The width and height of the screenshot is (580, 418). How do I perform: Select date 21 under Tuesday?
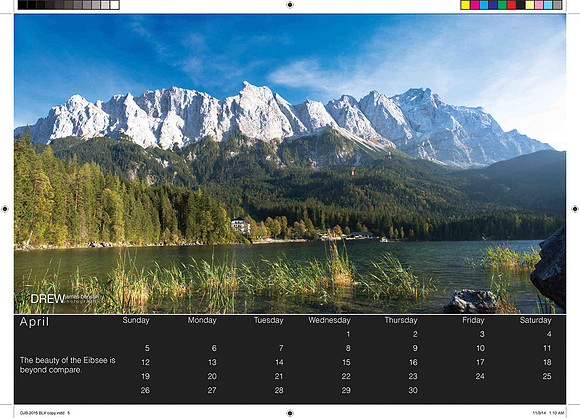coord(279,377)
